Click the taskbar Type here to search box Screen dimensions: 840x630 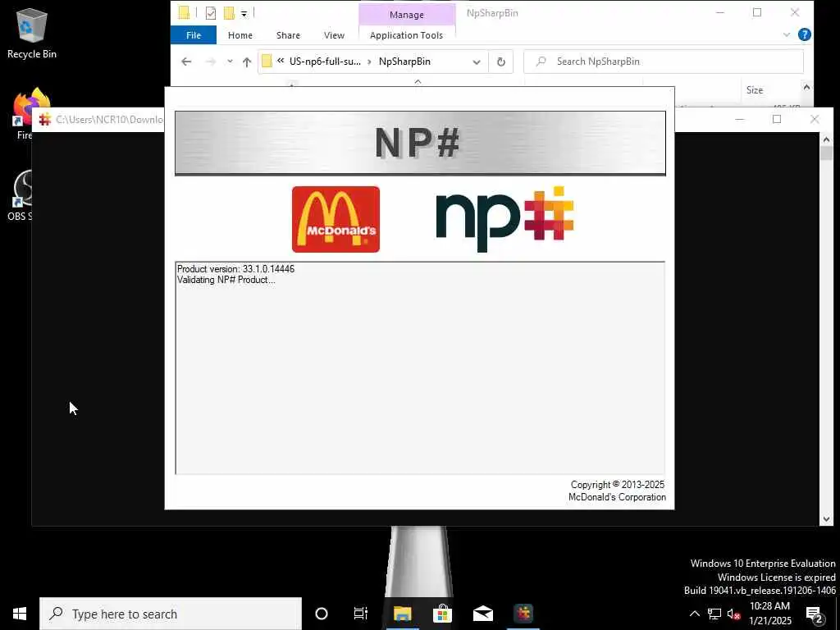tap(171, 614)
